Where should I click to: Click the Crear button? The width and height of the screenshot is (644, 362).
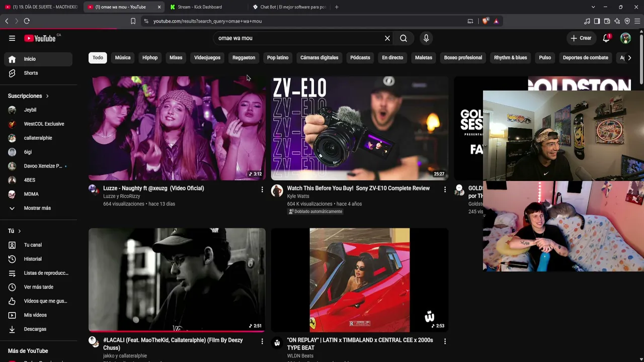[581, 38]
